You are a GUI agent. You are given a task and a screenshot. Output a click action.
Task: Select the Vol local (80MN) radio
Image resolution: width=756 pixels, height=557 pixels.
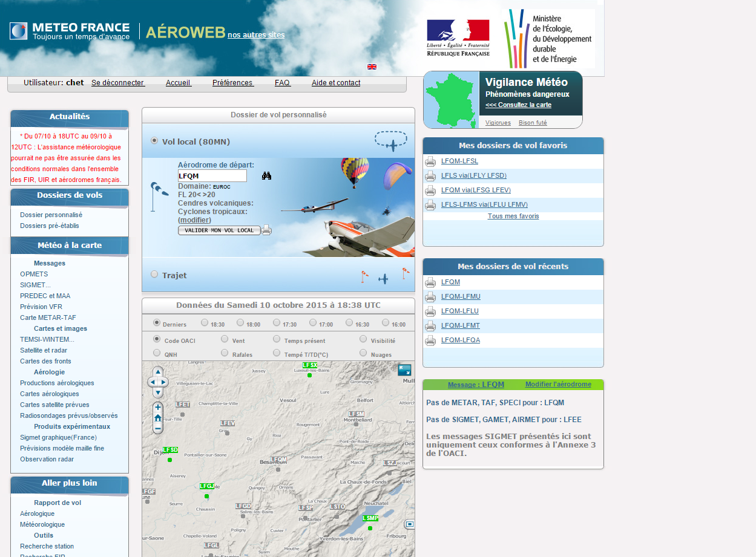[154, 141]
